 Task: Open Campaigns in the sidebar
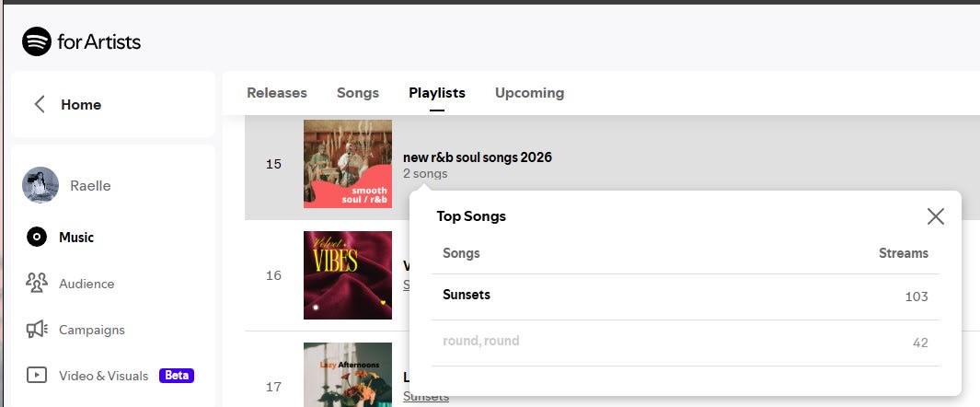point(92,330)
